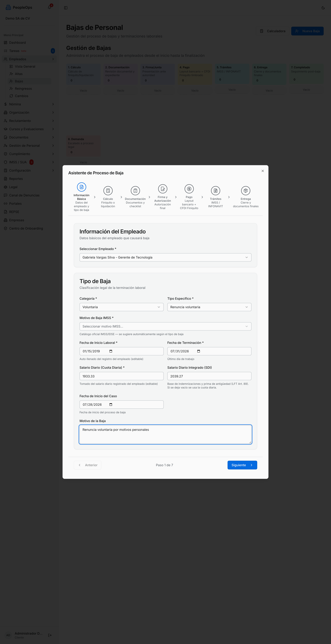The height and width of the screenshot is (644, 331).
Task: Open the Motivo de Baja IMSS dropdown
Action: coord(165,326)
